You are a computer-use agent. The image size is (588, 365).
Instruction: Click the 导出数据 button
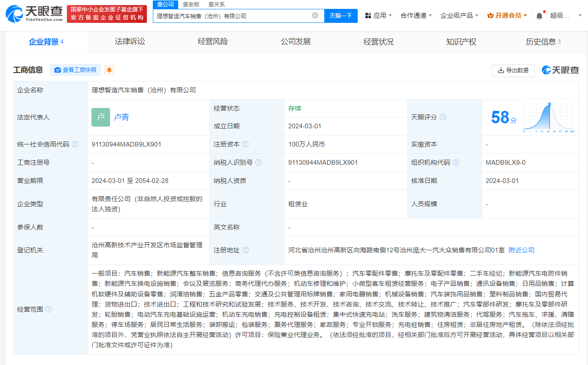click(513, 70)
